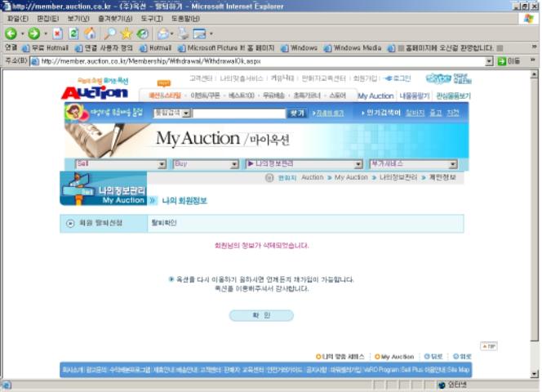The width and height of the screenshot is (542, 392).
Task: Click the 로그인 link at the top
Action: pyautogui.click(x=398, y=78)
